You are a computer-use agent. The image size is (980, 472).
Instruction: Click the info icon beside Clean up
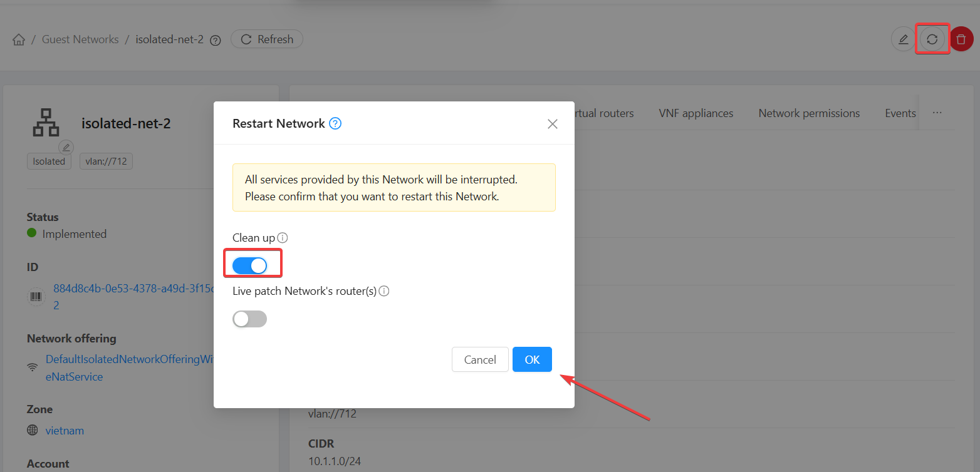(x=283, y=238)
